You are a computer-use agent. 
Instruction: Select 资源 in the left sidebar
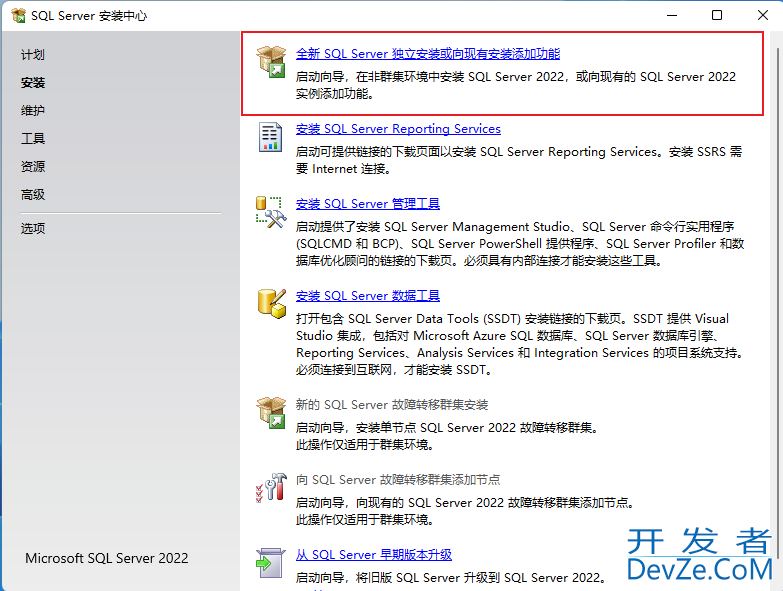[33, 166]
